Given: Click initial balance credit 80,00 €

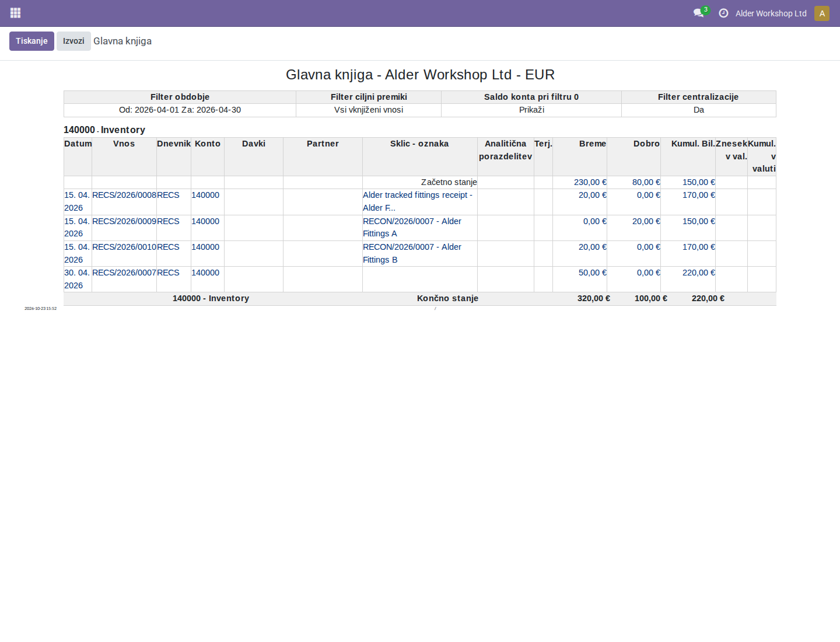Looking at the screenshot, I should pyautogui.click(x=646, y=182).
